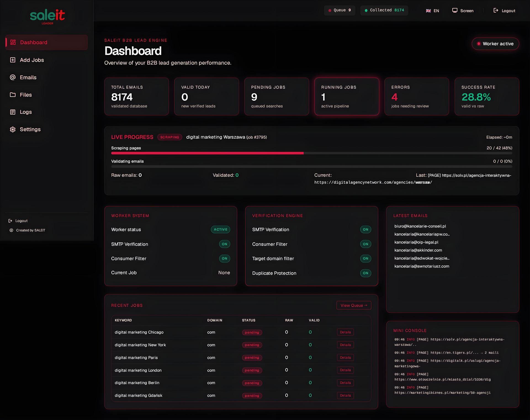This screenshot has height=420, width=530.
Task: Click the KEYWORD column header
Action: pos(123,320)
